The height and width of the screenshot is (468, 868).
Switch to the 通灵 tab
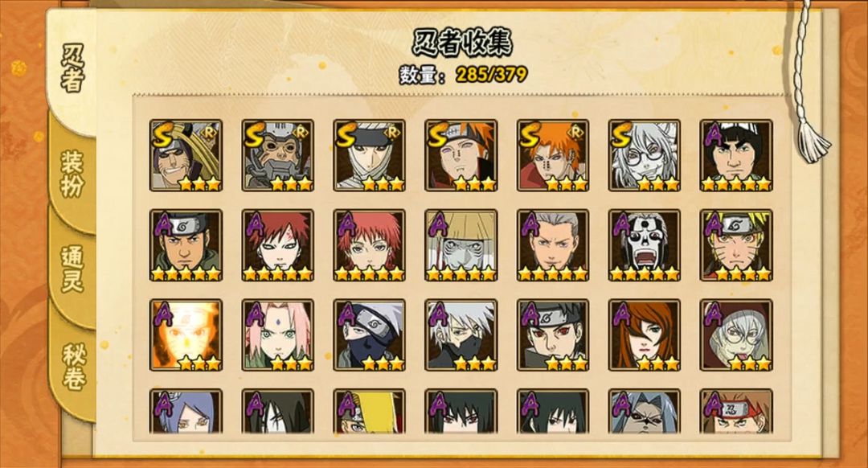[x=72, y=269]
